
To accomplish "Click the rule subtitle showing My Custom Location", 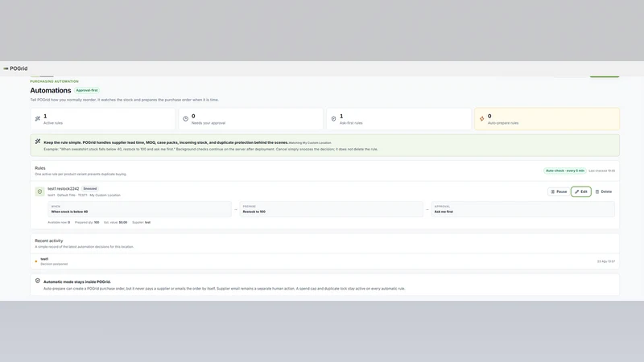I will (85, 195).
